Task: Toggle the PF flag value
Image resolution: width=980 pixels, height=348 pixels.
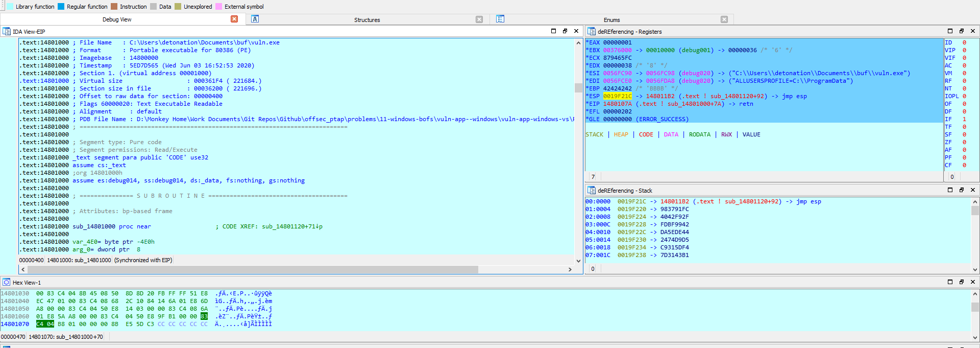Action: (x=964, y=157)
